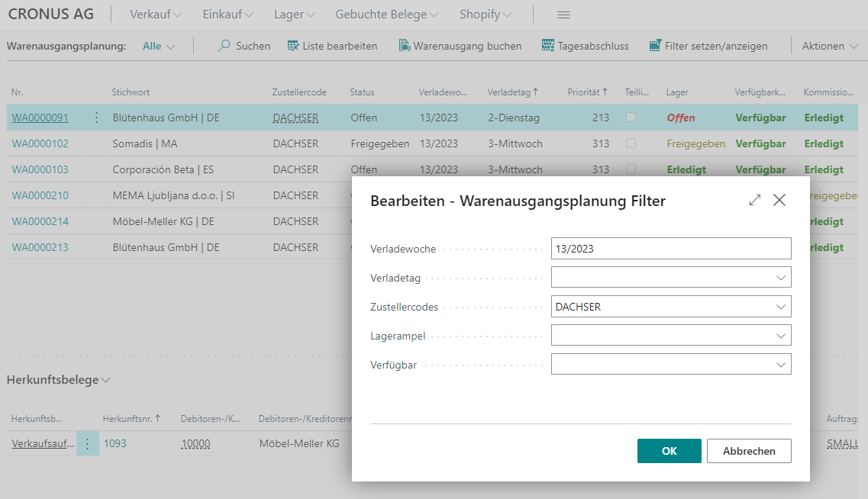This screenshot has height=499, width=868.
Task: Click the Liste bearbeiten pencil icon
Action: [x=292, y=46]
